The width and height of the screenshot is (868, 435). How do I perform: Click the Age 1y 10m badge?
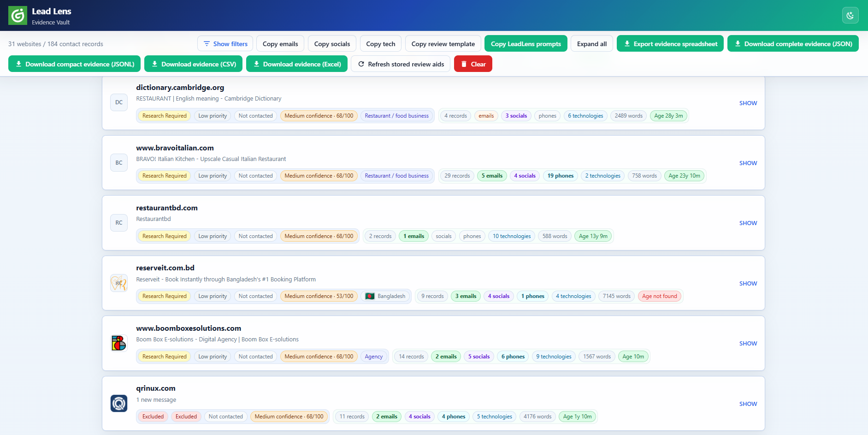click(x=578, y=417)
